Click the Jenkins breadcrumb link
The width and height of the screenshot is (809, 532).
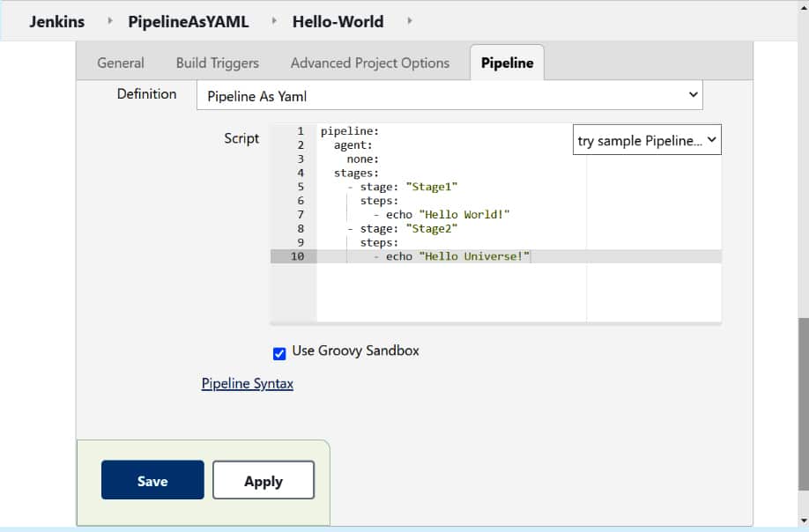coord(56,22)
